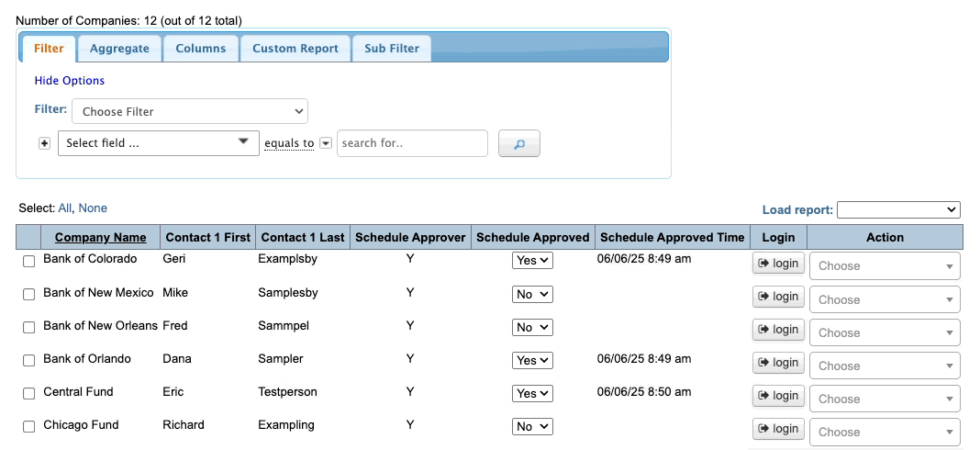Check the Bank of Colorado row checkbox
The image size is (980, 450).
29,262
